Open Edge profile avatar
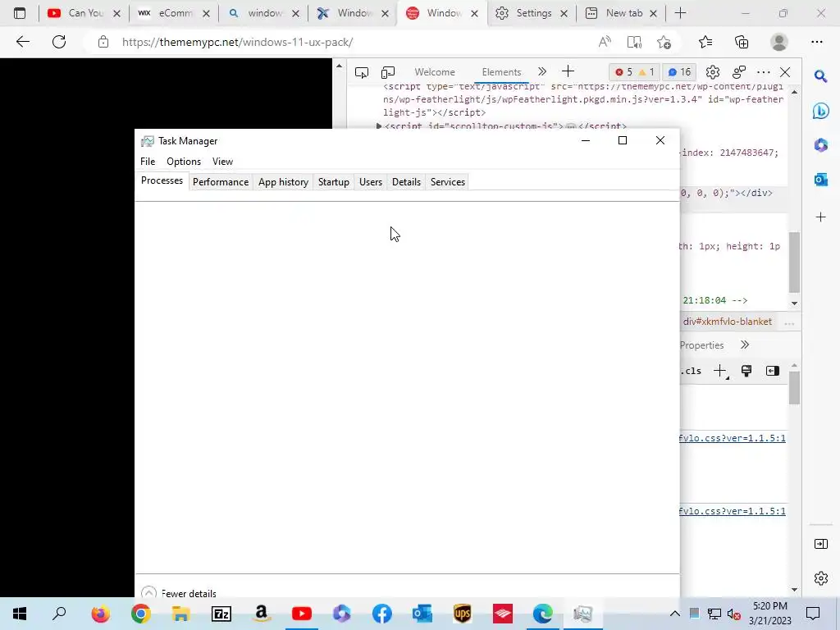840x630 pixels. tap(779, 42)
